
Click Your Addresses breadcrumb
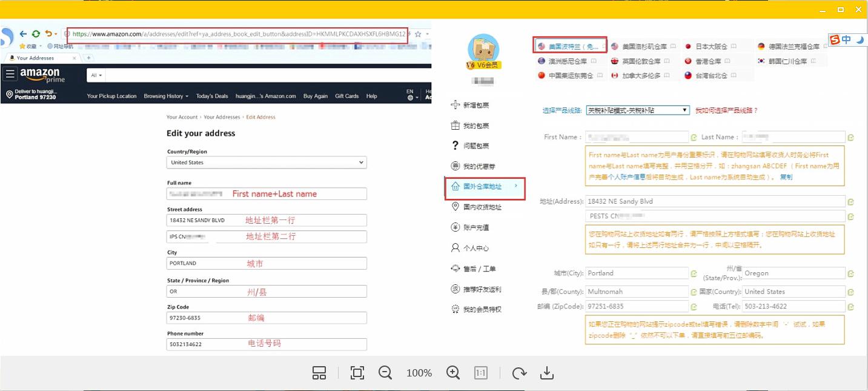tap(222, 117)
